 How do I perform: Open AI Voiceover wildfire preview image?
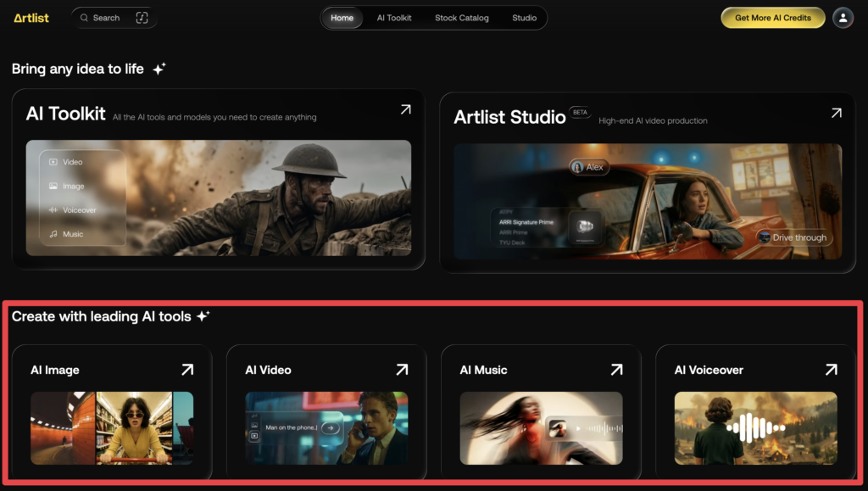point(755,428)
